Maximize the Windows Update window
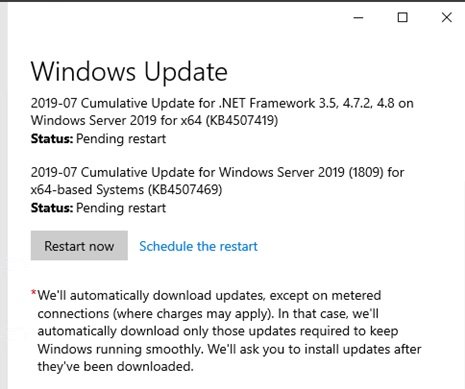The image size is (465, 389). click(x=402, y=17)
